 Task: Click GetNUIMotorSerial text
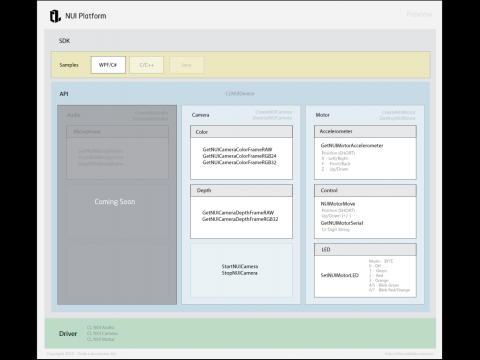[342, 223]
